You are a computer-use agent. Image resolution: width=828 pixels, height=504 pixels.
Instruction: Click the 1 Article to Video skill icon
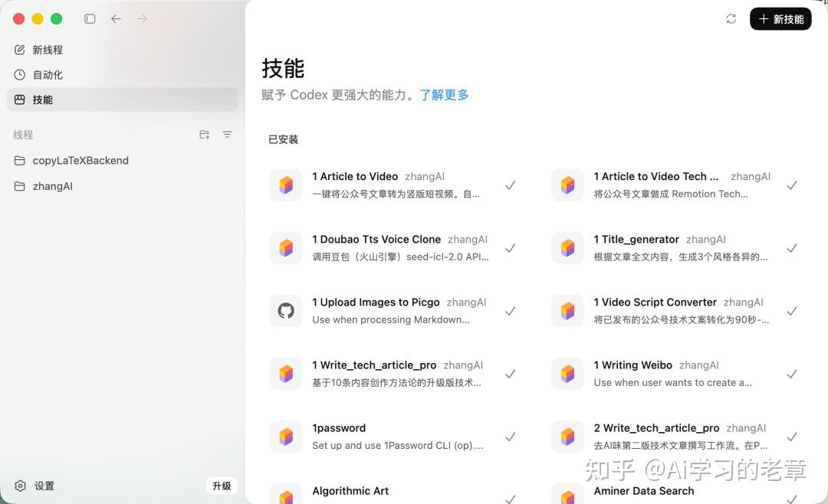point(286,185)
